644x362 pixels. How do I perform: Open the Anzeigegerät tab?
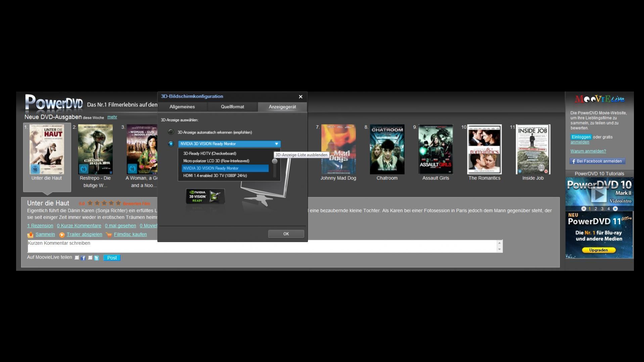coord(282,107)
